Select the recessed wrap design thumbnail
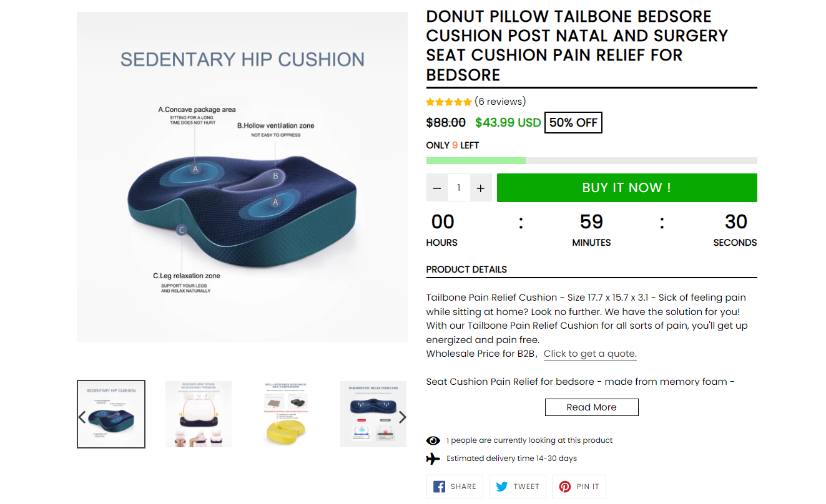This screenshot has height=504, width=826. [x=199, y=414]
